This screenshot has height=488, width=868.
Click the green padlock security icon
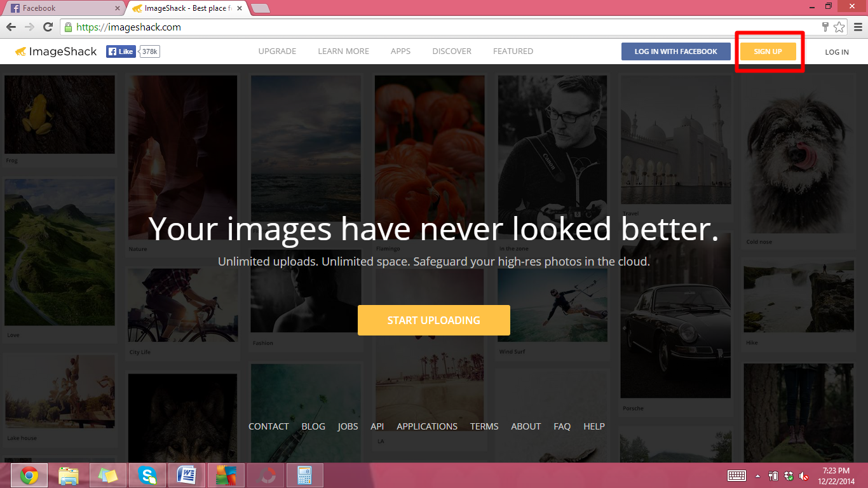click(x=69, y=27)
